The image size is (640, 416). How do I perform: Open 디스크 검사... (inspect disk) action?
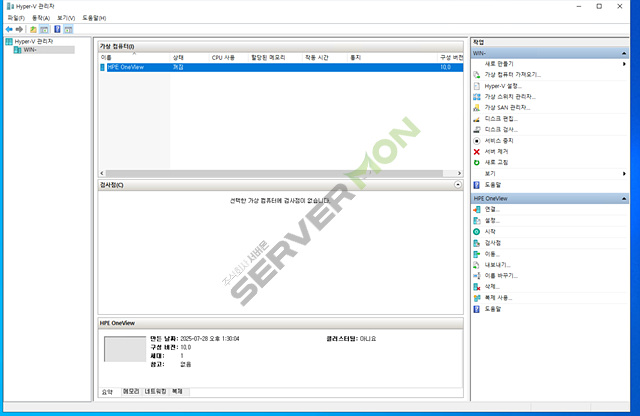(501, 129)
